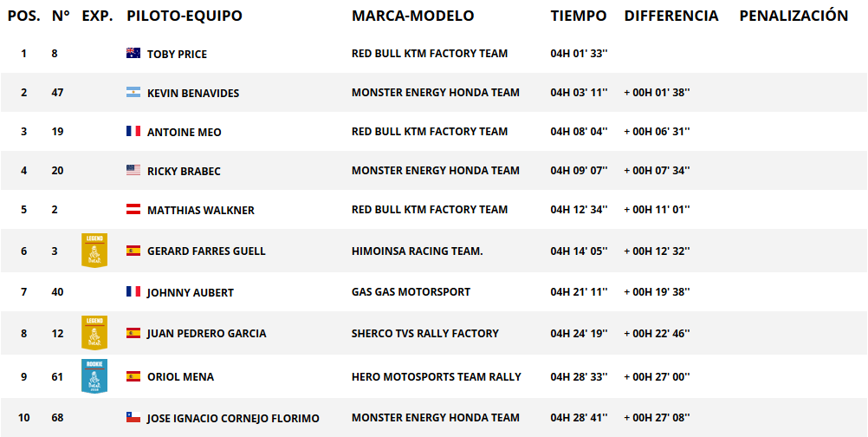Select the PILOTO-EQUIPO column header
The image size is (868, 437).
point(185,16)
